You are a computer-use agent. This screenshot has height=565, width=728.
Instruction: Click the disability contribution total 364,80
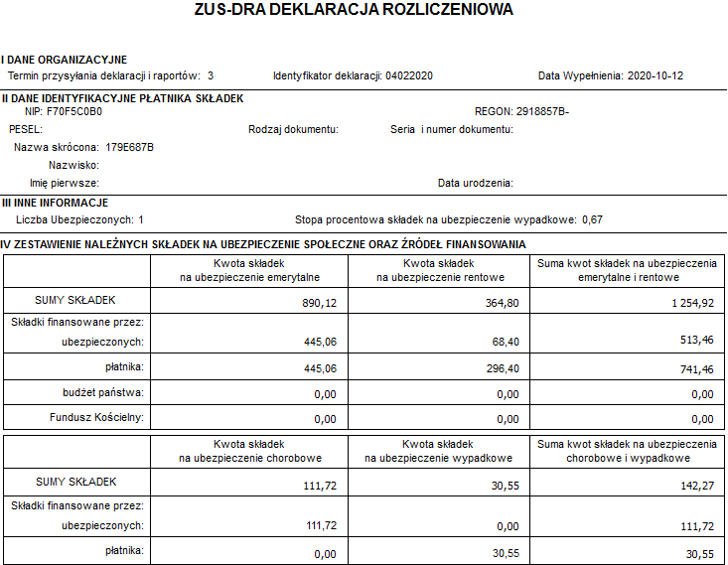(x=502, y=303)
